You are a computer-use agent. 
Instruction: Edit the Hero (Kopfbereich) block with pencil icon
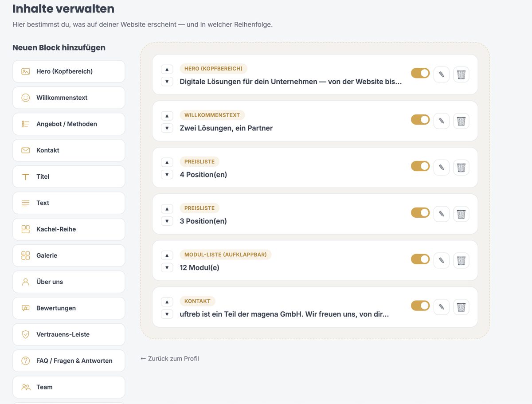(x=441, y=75)
